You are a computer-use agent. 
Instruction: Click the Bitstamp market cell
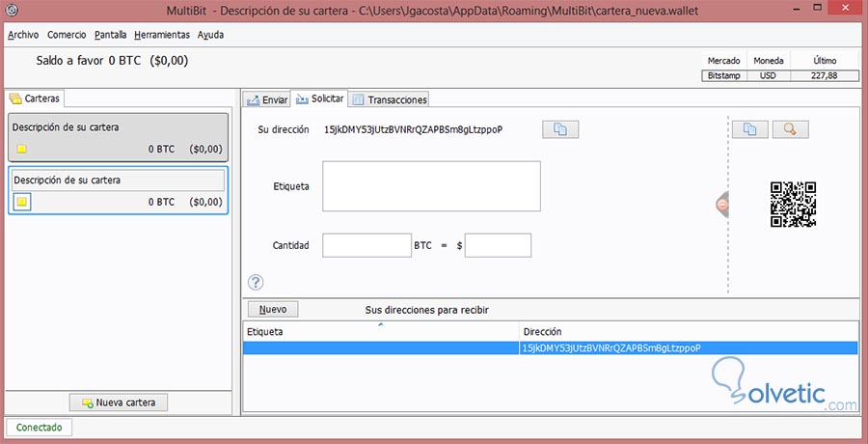[x=723, y=76]
